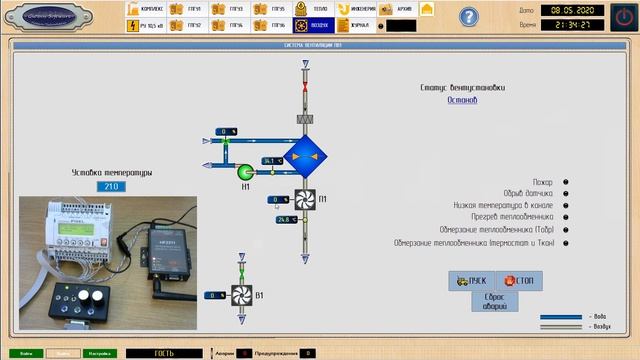This screenshot has width=640, height=360.
Task: Select the red intake air damper valve
Action: click(x=305, y=87)
